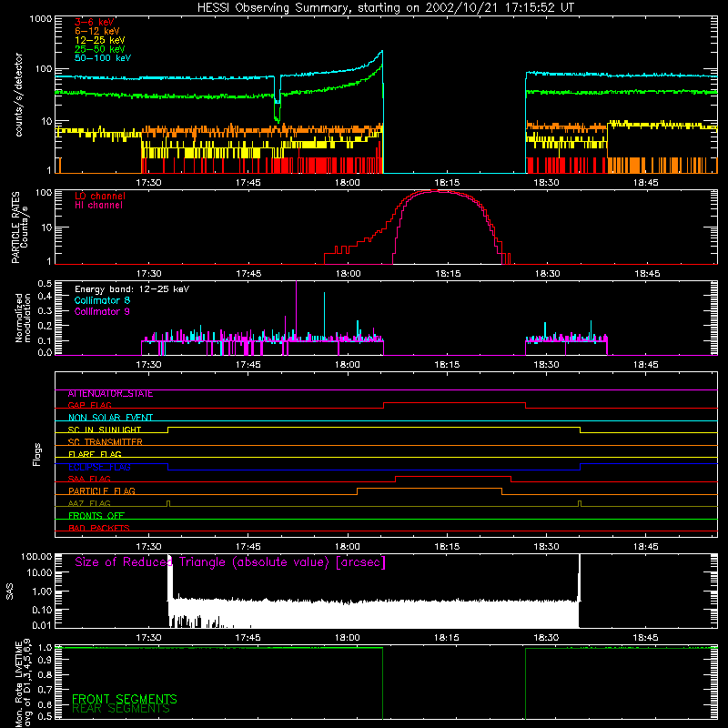Viewport: 728px width, 728px height.
Task: Click the counts/s/detector axis label
Action: pos(18,95)
